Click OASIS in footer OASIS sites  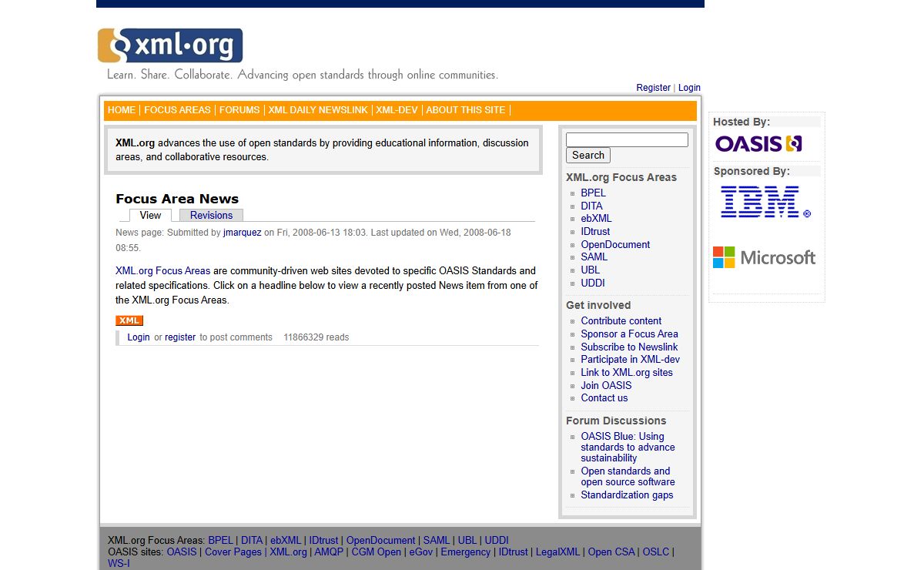[x=182, y=552]
